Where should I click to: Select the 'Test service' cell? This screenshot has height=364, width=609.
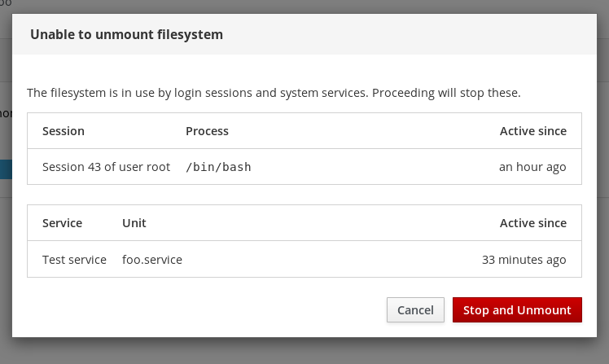click(74, 260)
